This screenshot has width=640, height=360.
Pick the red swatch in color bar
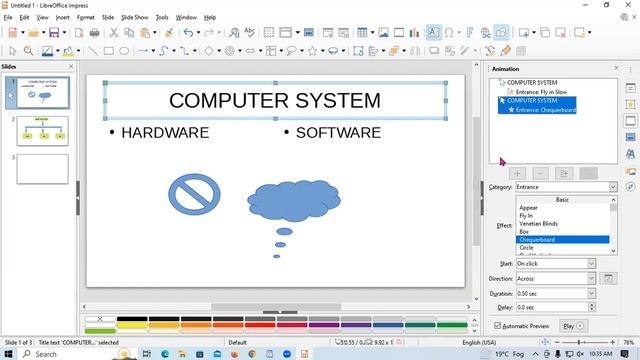click(260, 325)
